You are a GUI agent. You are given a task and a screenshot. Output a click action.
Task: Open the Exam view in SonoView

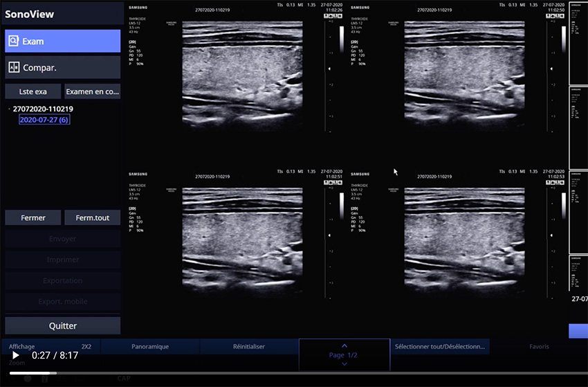pos(63,41)
